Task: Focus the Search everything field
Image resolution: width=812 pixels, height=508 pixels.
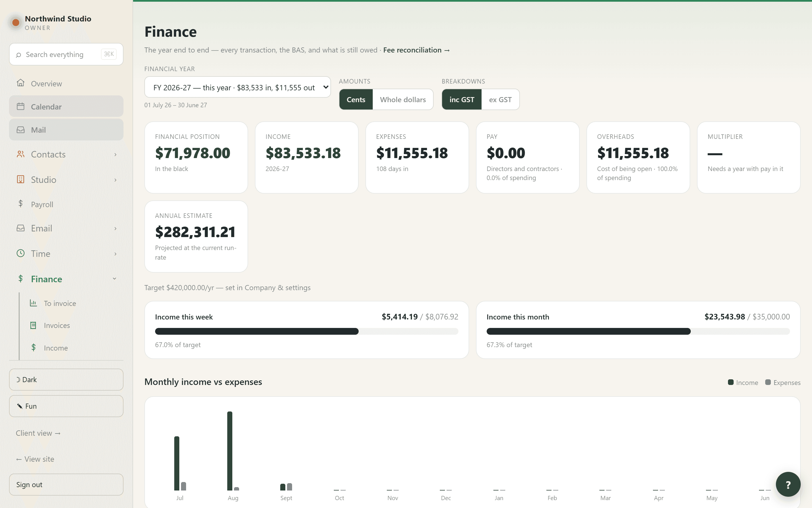Action: pyautogui.click(x=66, y=54)
